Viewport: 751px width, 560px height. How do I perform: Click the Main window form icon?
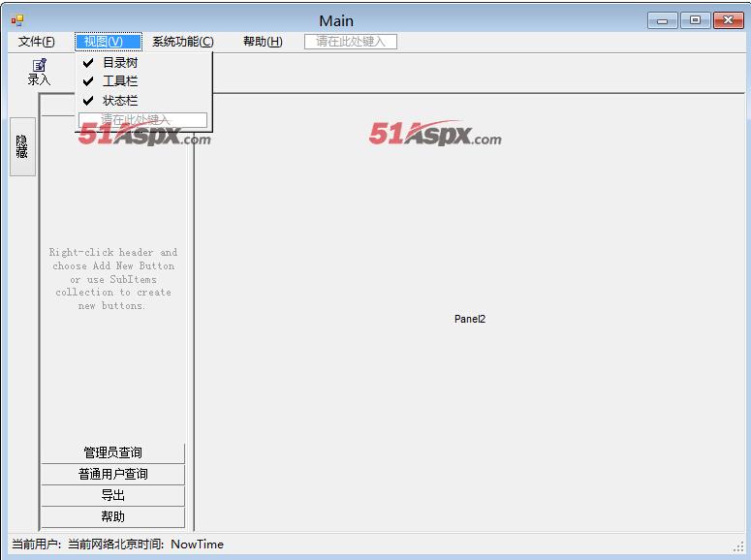[x=17, y=20]
